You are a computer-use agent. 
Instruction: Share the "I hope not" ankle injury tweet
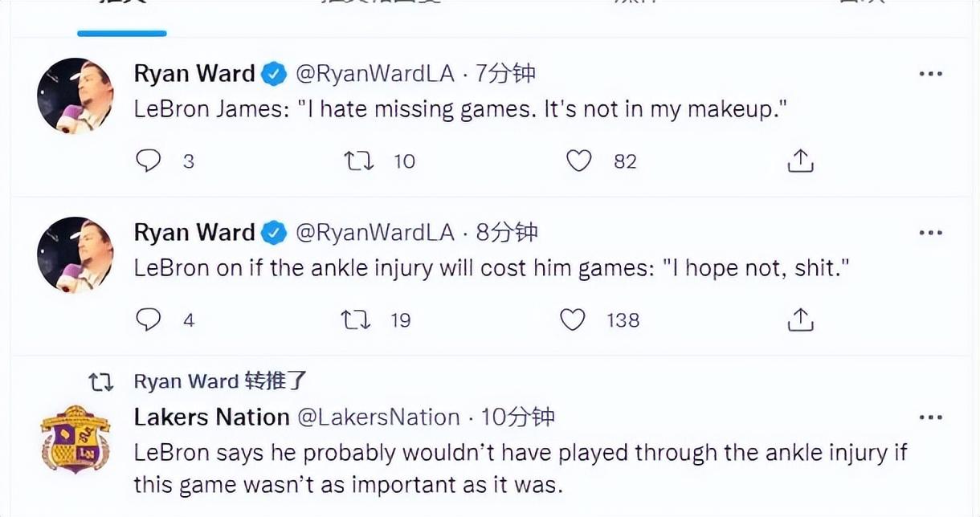pyautogui.click(x=800, y=321)
